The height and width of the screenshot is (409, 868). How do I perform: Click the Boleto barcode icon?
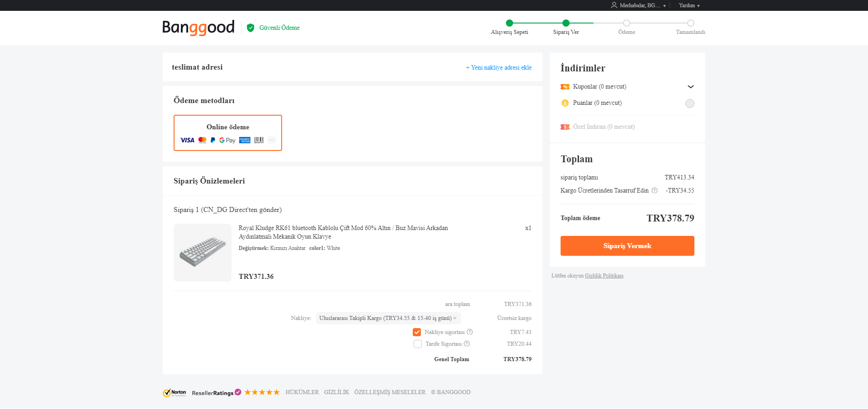pyautogui.click(x=259, y=140)
